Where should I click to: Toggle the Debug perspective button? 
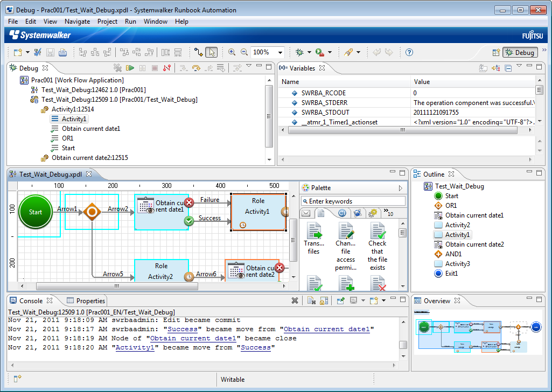point(520,52)
